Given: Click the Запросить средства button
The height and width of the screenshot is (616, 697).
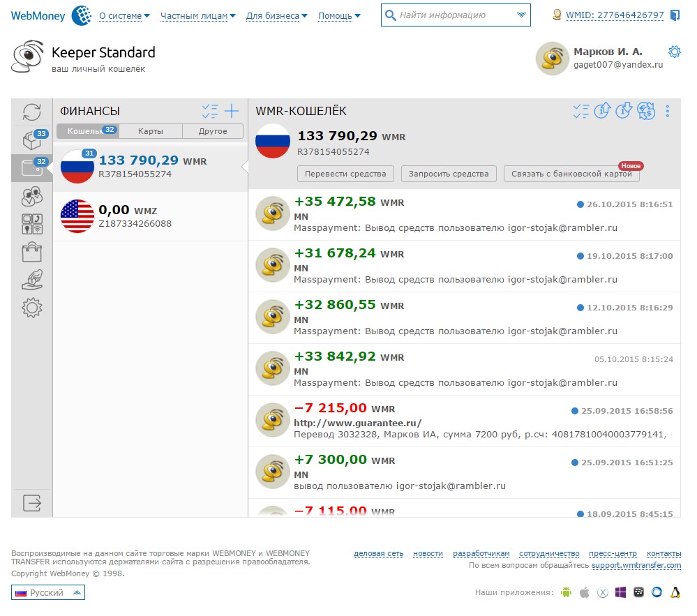Looking at the screenshot, I should [x=449, y=174].
